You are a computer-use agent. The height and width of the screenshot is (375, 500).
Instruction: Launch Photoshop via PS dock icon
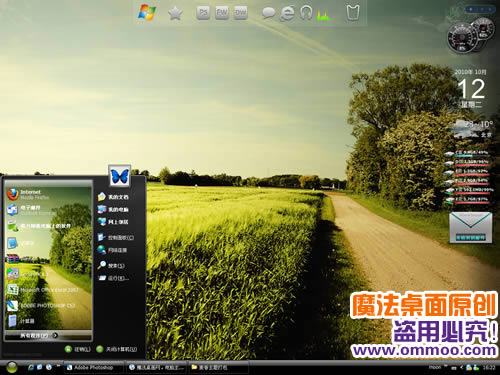click(203, 13)
